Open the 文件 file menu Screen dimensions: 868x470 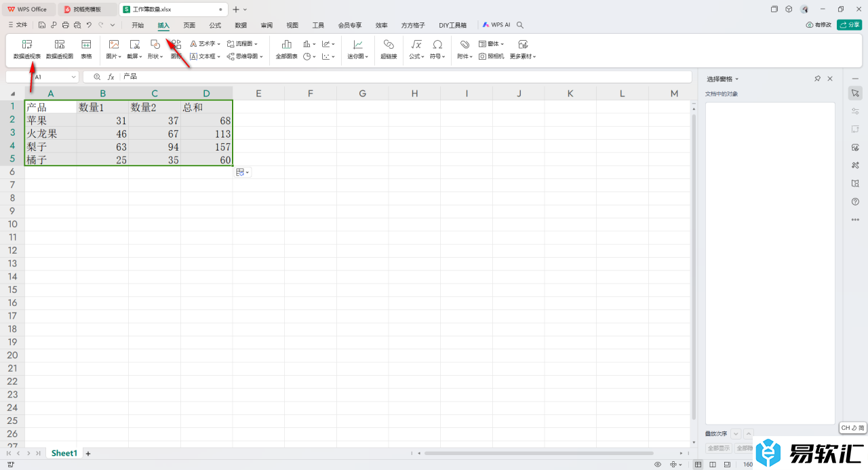(x=18, y=25)
